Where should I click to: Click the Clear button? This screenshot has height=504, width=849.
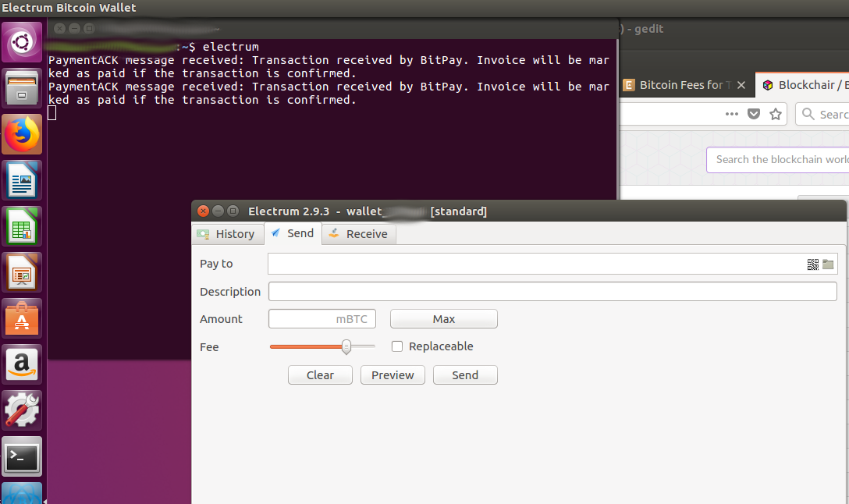[x=320, y=375]
